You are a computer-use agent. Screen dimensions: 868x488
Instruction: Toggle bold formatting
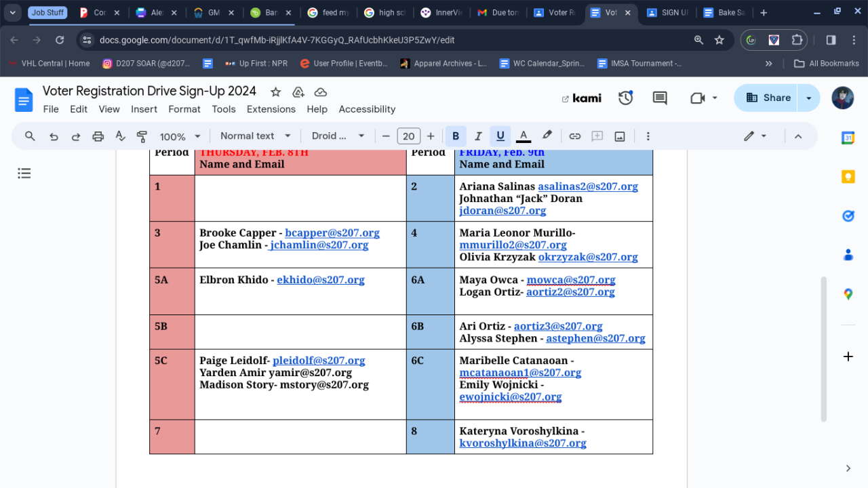pyautogui.click(x=456, y=136)
